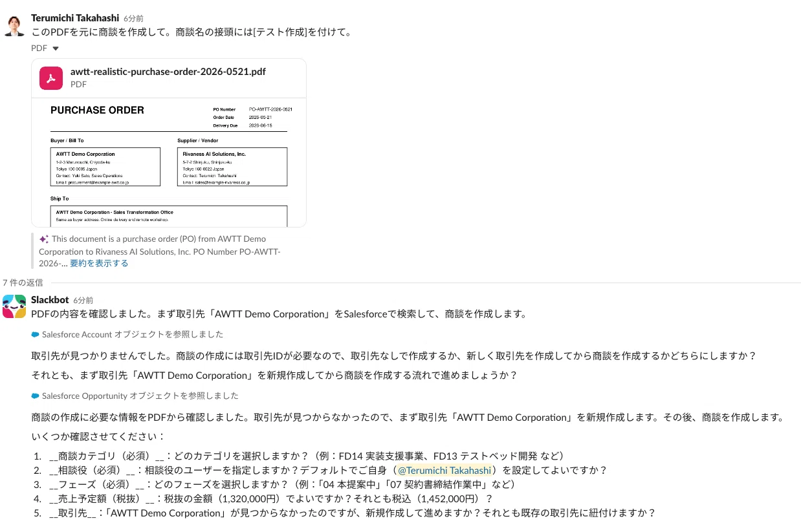This screenshot has height=532, width=801.
Task: Click このPDFを元に商談を作成して message text
Action: [x=192, y=32]
